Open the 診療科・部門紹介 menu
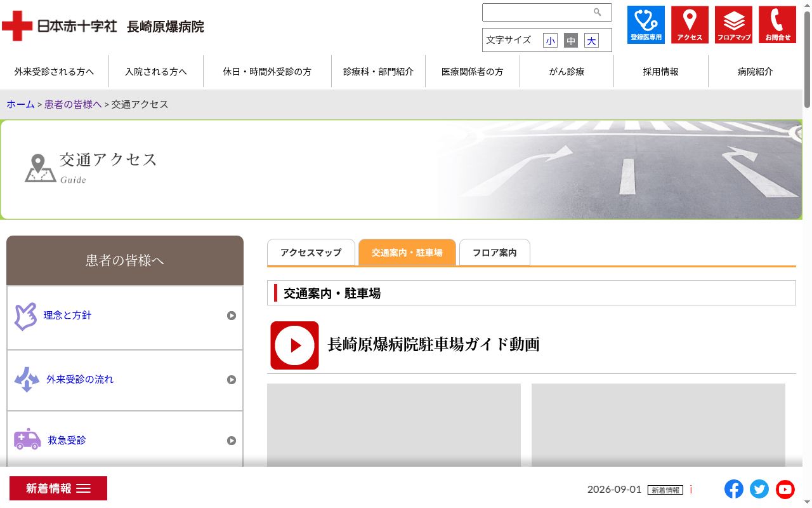 coord(379,72)
